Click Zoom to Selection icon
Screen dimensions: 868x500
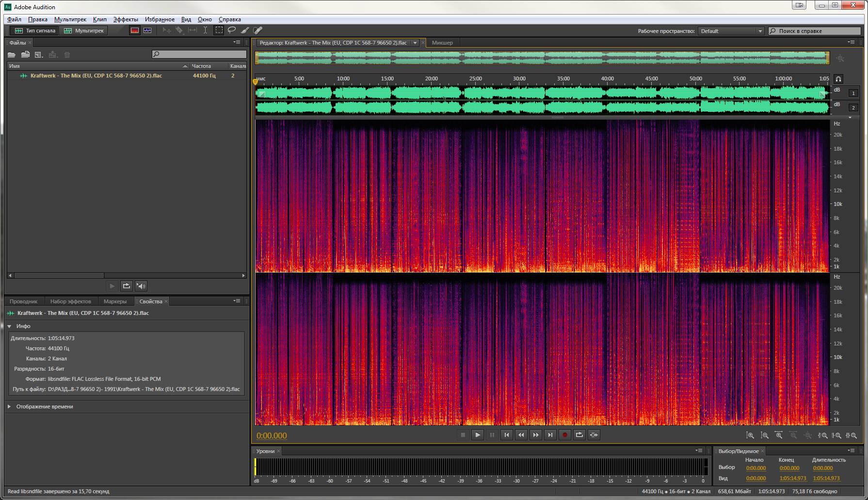point(851,436)
